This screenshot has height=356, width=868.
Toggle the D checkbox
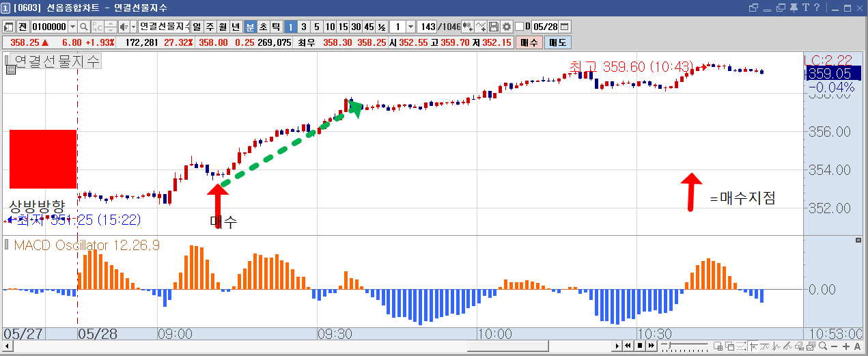pyautogui.click(x=519, y=27)
